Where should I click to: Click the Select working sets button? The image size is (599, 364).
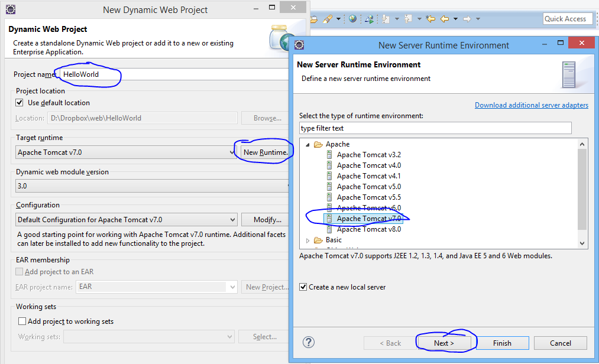click(x=264, y=336)
